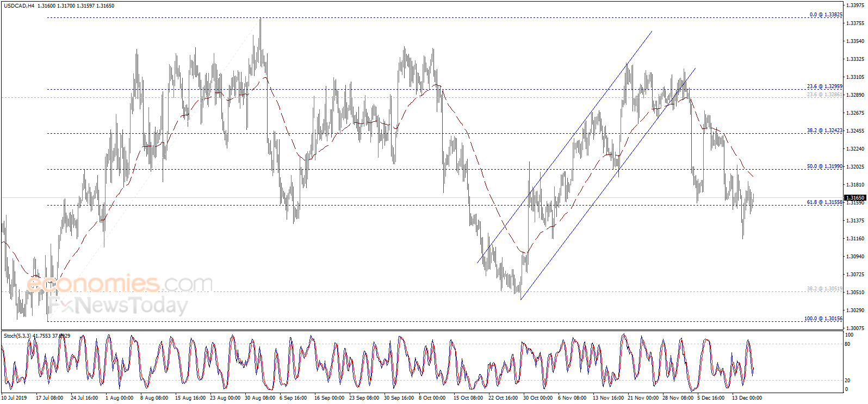This screenshot has width=868, height=404.
Task: Click price axis value 1.31810
Action: (x=855, y=185)
